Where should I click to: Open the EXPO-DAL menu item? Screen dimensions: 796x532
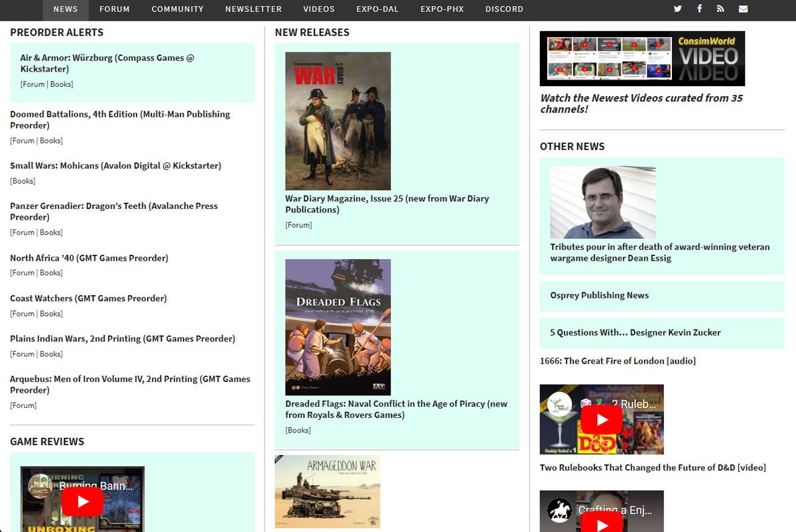coord(377,9)
